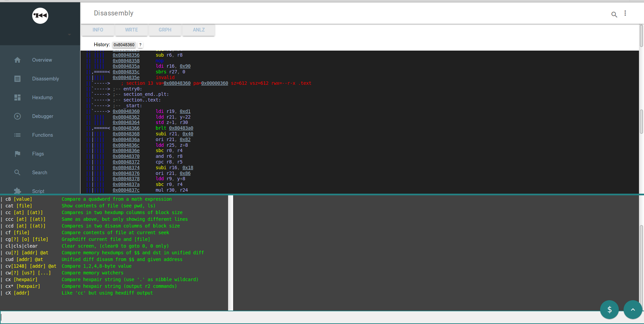Switch to Hexdump view via its sidebar icon
Screen dimensions: 644x324
(x=17, y=98)
